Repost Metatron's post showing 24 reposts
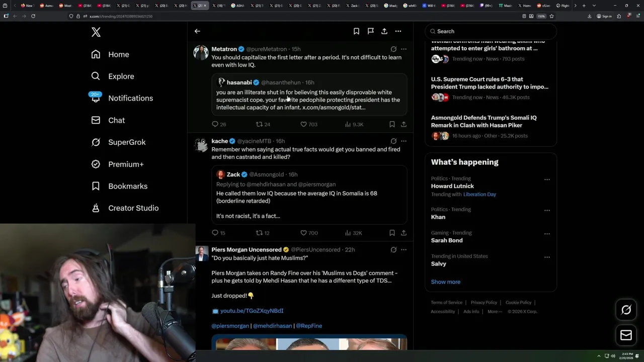The width and height of the screenshot is (644, 362). click(263, 124)
